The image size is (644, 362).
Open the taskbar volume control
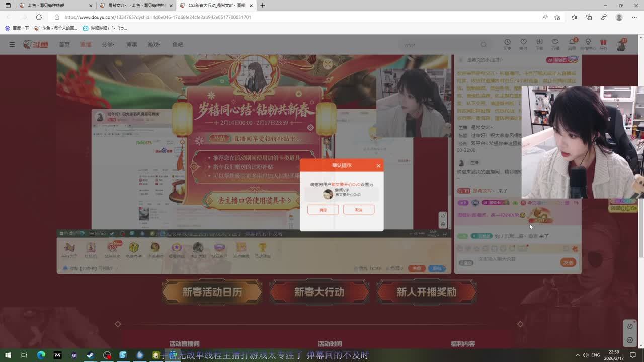[585, 355]
